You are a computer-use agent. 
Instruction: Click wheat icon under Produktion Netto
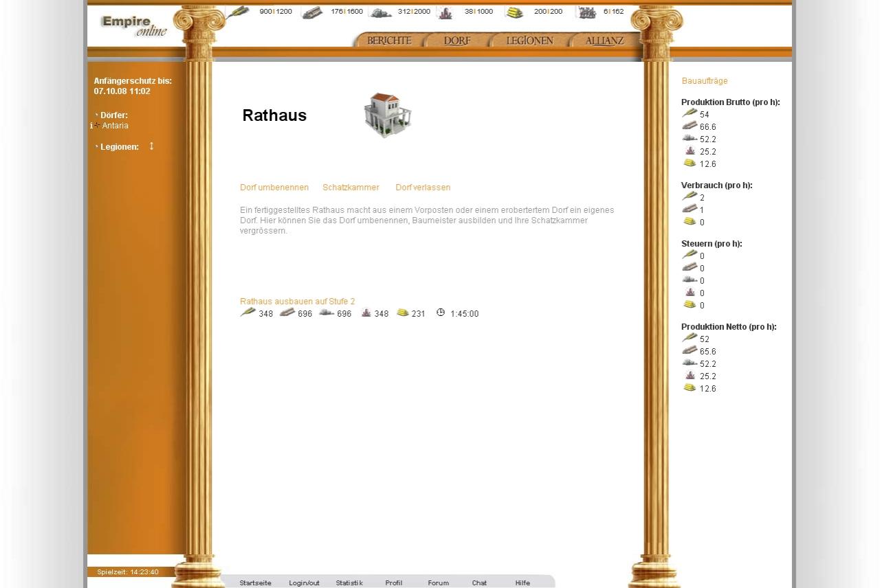pos(690,338)
